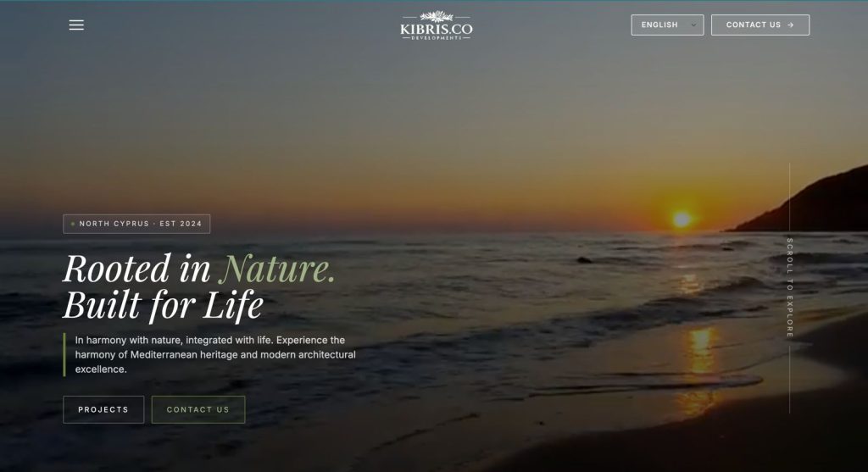Open the Projects button in hero section

[103, 409]
